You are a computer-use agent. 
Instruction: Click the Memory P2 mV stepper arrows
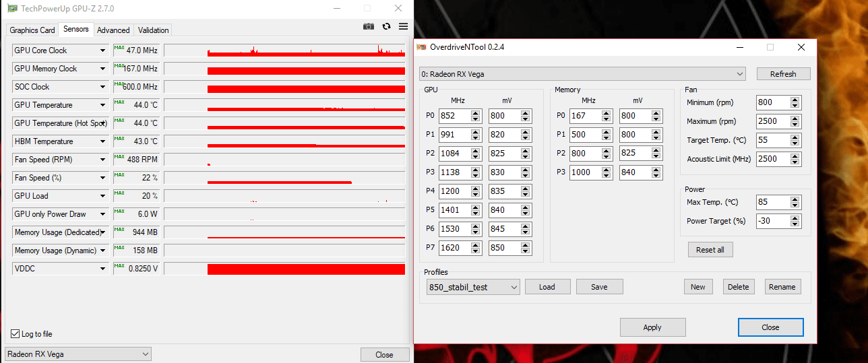(x=656, y=154)
